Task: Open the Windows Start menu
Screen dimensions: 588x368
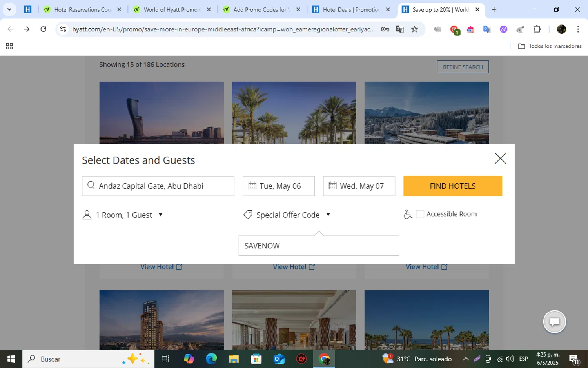Action: [x=11, y=359]
